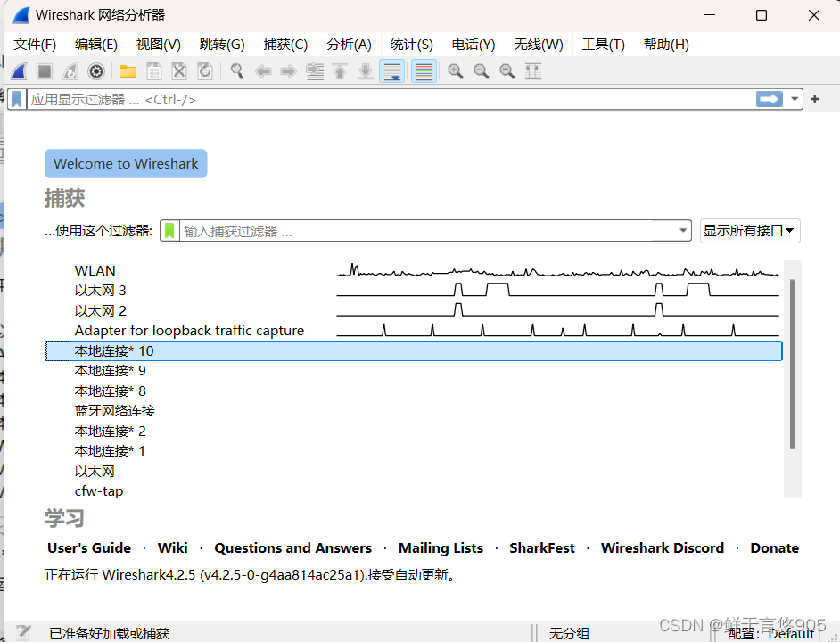Click the display filter input field

coord(391,99)
